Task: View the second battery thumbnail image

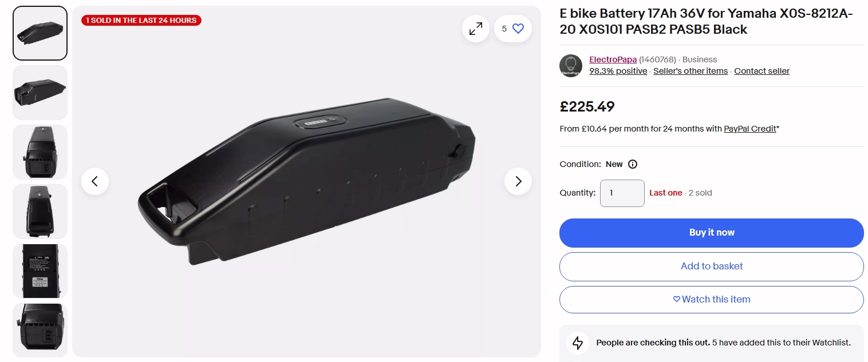Action: pyautogui.click(x=40, y=93)
